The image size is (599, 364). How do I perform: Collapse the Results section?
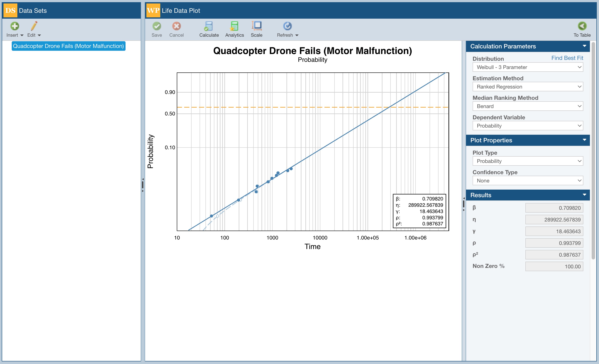coord(584,195)
